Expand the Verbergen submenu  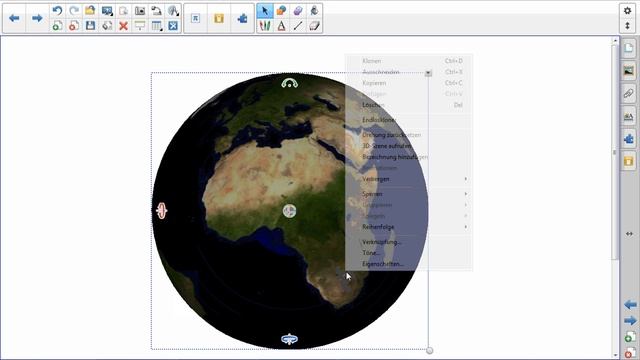coord(409,179)
